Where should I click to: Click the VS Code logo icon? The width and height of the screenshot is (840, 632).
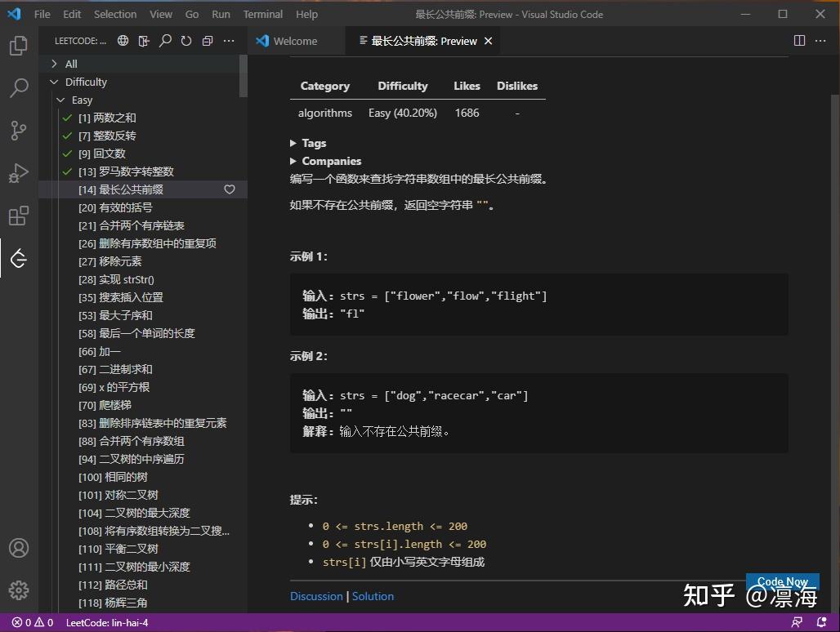pyautogui.click(x=15, y=14)
